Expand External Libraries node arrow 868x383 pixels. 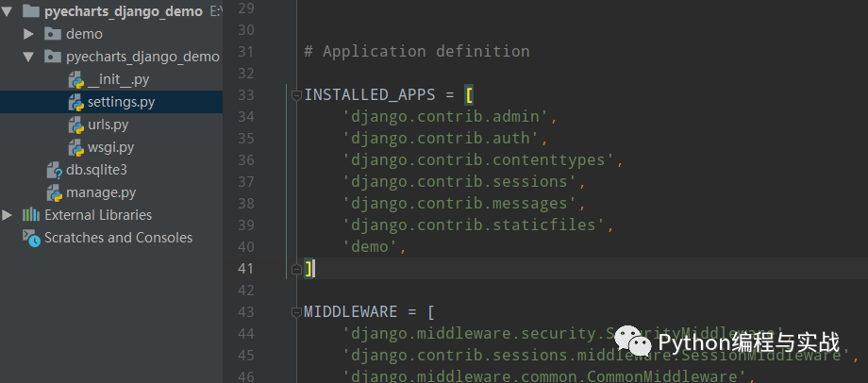[7, 215]
